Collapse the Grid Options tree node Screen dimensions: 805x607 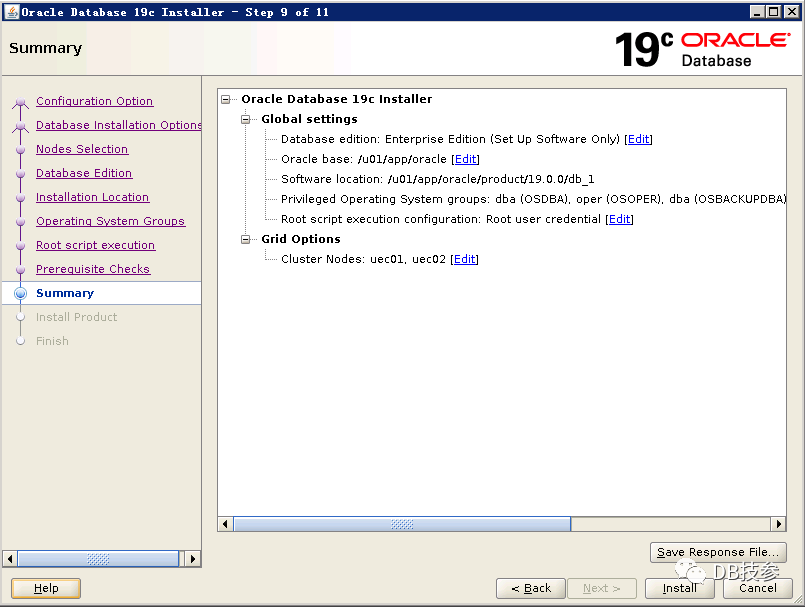247,239
